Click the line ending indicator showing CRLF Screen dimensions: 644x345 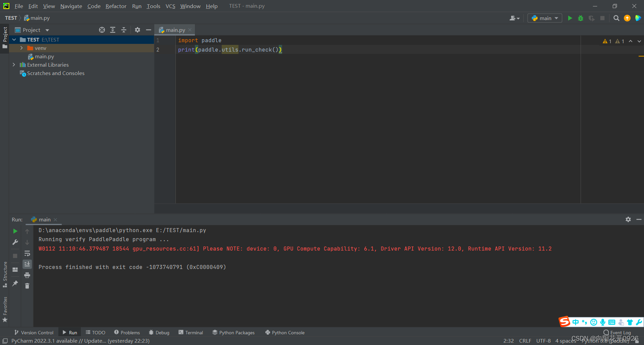(x=525, y=341)
